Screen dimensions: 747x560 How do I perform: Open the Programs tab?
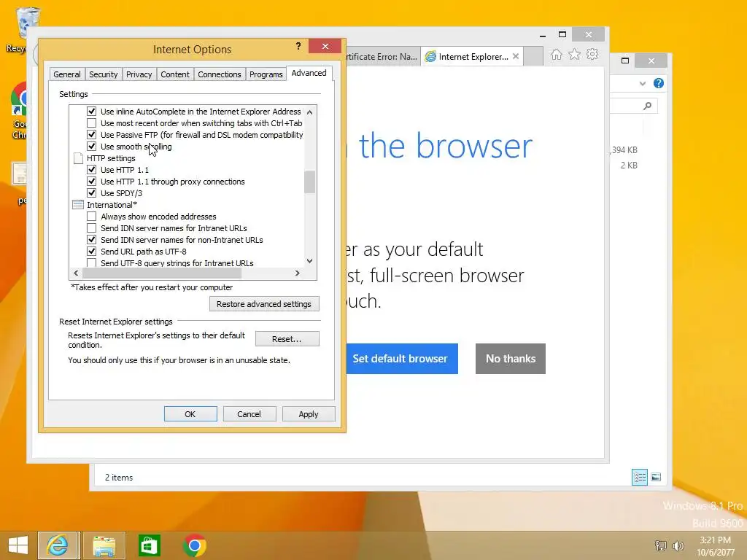pos(266,74)
